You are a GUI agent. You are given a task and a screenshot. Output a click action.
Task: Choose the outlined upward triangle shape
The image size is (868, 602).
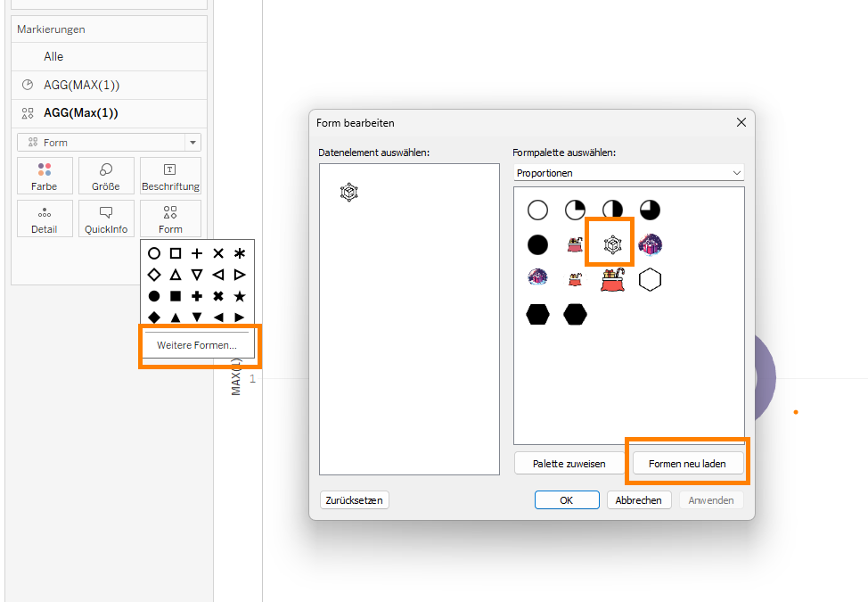176,275
